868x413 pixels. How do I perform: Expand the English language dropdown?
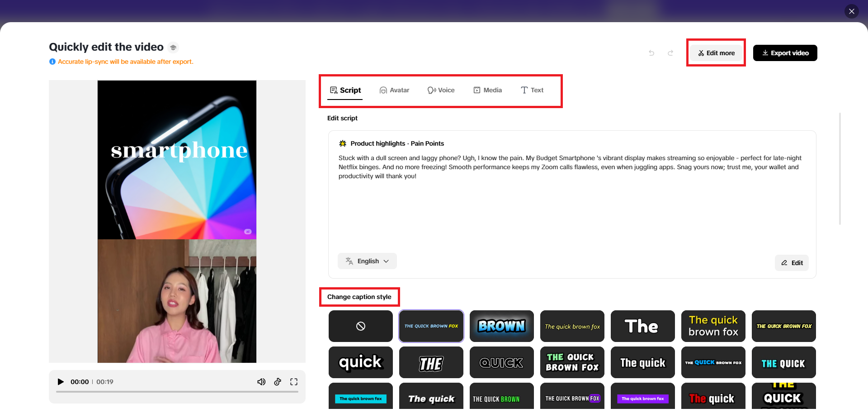coord(367,261)
